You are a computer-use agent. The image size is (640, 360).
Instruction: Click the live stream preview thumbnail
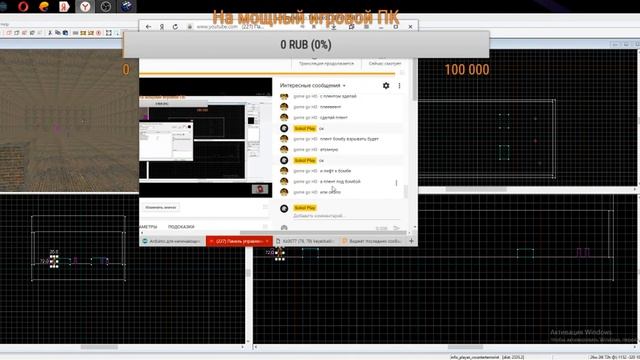tap(205, 138)
